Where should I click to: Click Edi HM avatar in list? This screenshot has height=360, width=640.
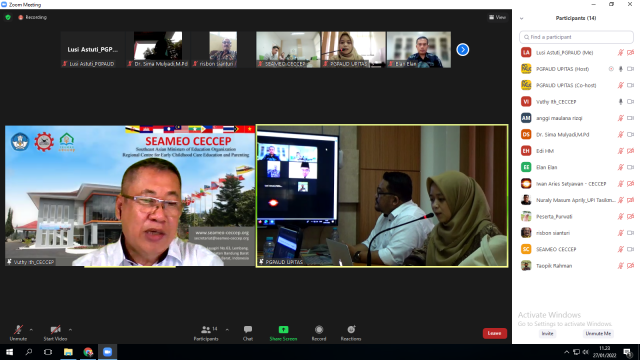coord(526,151)
